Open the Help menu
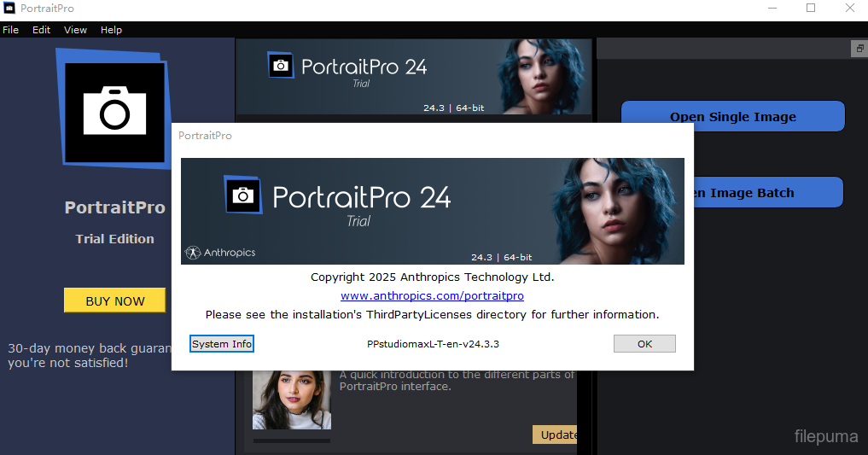Viewport: 868px width, 455px height. pyautogui.click(x=111, y=30)
